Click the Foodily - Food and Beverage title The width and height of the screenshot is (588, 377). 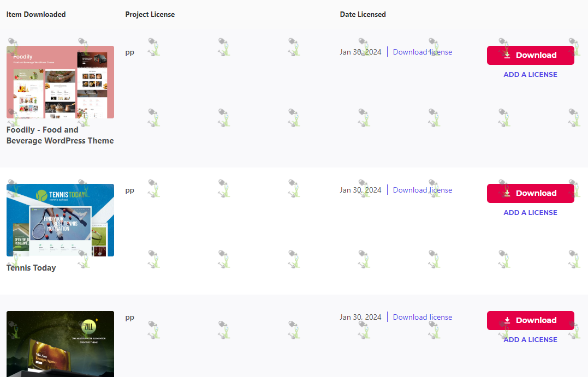point(60,135)
